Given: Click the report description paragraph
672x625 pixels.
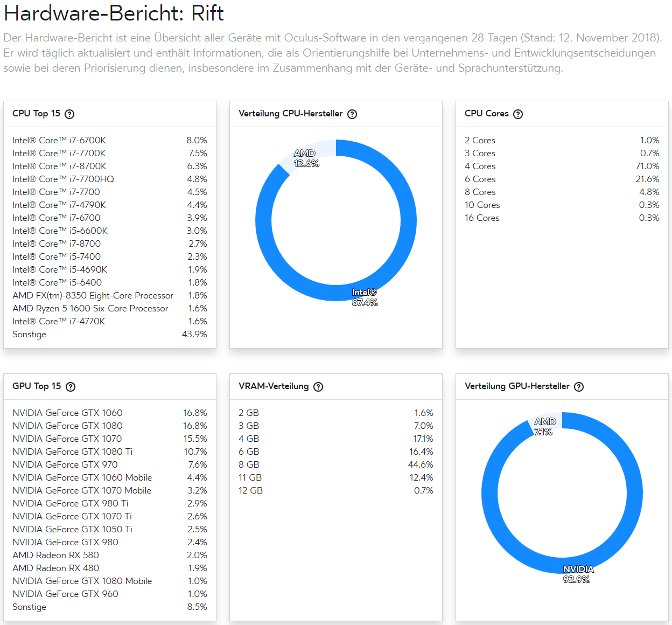Looking at the screenshot, I should click(333, 53).
